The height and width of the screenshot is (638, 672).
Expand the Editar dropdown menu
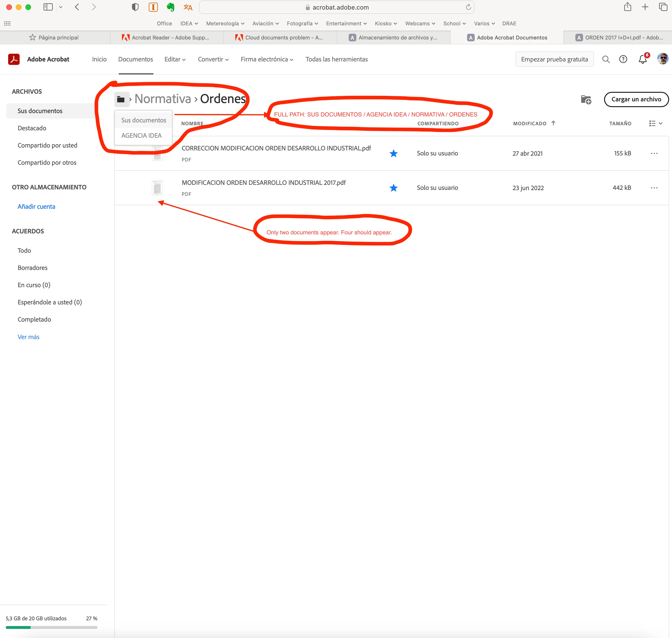[x=175, y=59]
